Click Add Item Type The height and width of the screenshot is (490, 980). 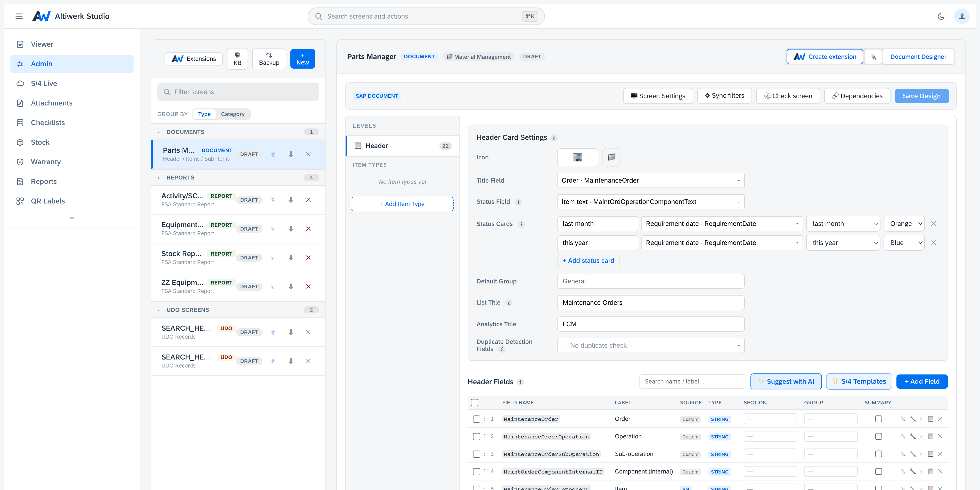pyautogui.click(x=402, y=204)
